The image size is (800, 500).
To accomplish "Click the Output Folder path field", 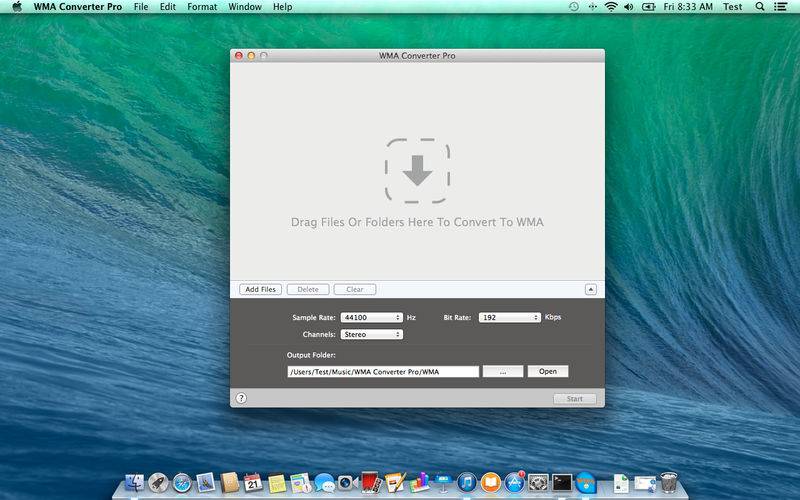I will [x=383, y=371].
